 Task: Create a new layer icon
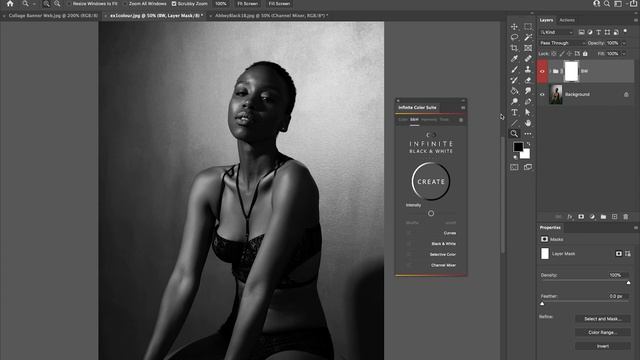pos(614,217)
